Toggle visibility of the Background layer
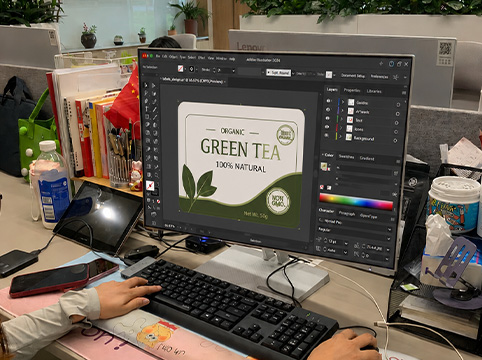The height and width of the screenshot is (360, 482). coord(327,135)
